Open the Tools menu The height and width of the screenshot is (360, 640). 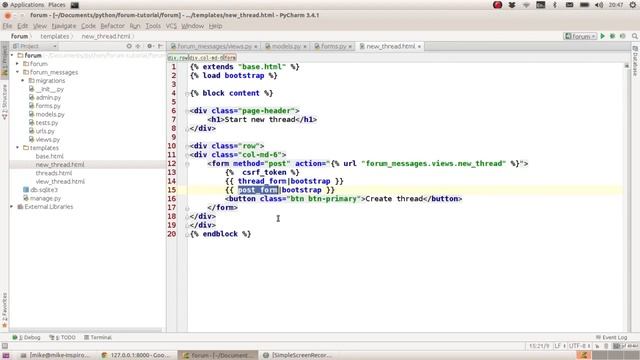153,26
